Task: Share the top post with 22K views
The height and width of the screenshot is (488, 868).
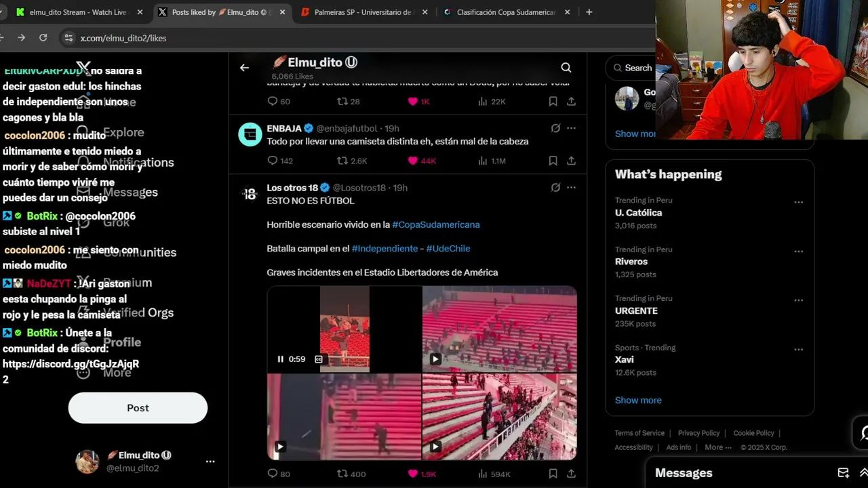Action: click(571, 101)
